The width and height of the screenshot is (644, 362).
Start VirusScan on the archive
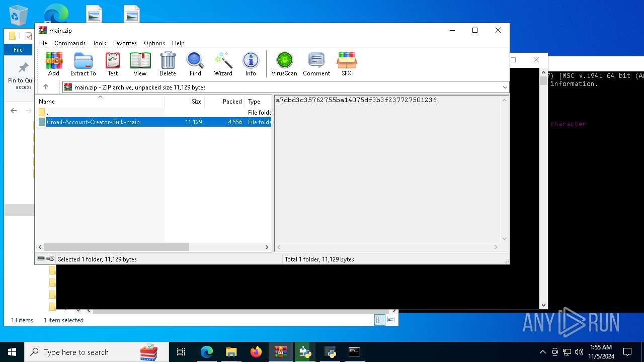(284, 64)
